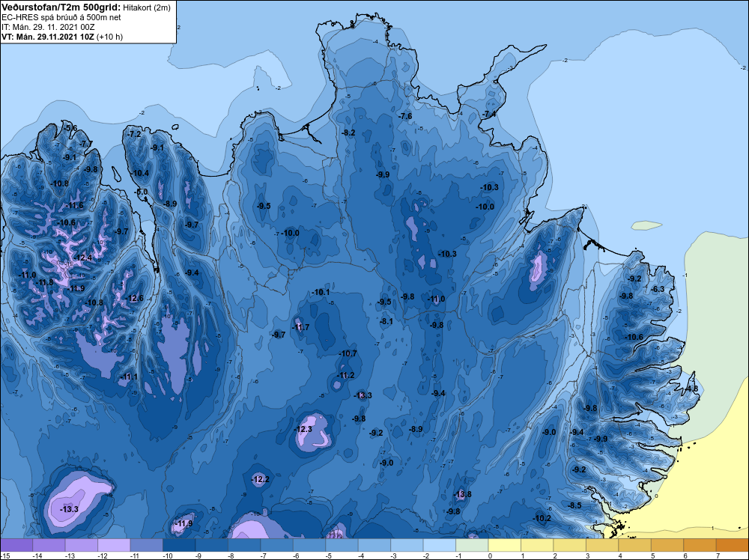749x560 pixels.
Task: Select the legend swatch labeled -13
Action: click(82, 545)
